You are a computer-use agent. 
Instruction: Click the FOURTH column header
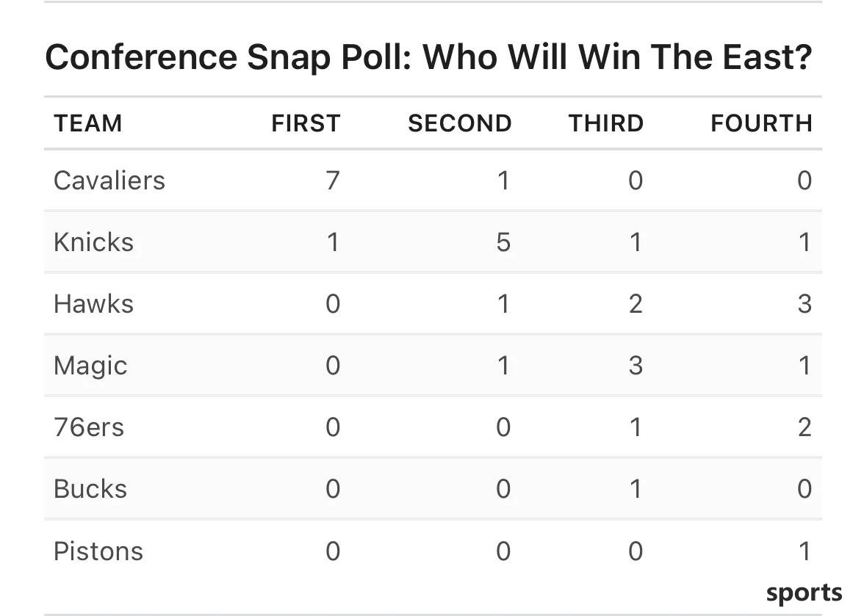coord(762,123)
